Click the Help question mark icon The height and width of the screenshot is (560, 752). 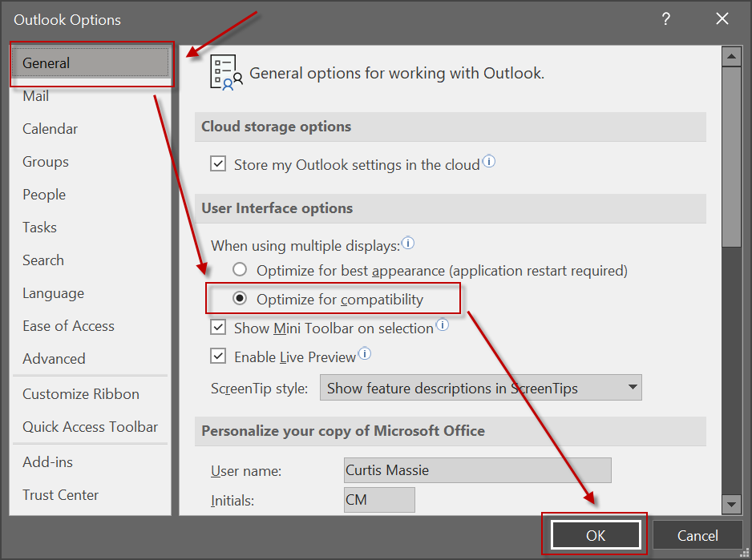pos(665,18)
